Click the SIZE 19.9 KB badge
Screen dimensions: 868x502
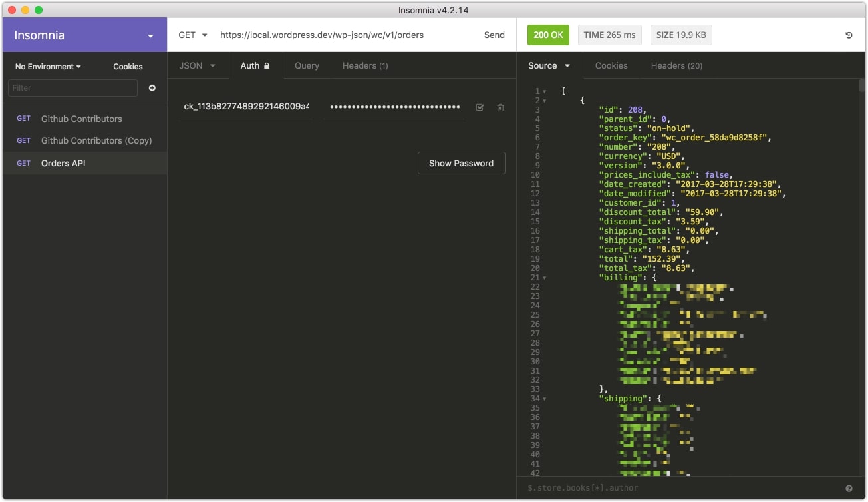tap(681, 35)
